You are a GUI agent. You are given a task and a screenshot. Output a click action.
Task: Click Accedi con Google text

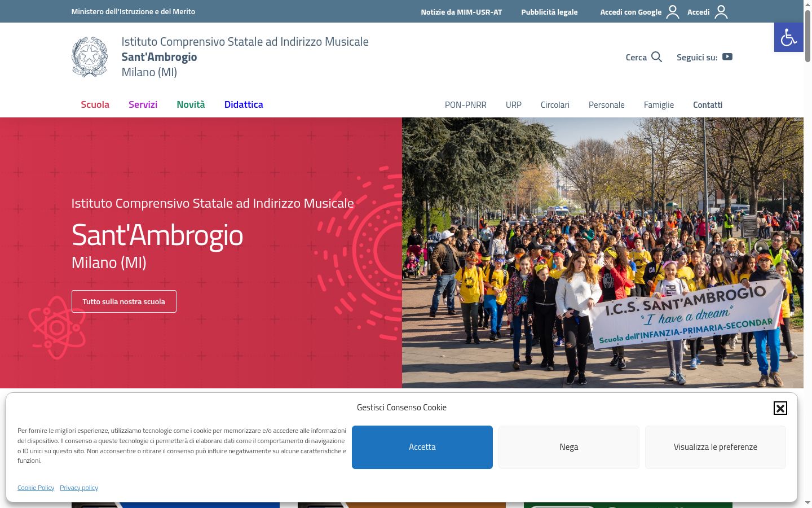[630, 12]
